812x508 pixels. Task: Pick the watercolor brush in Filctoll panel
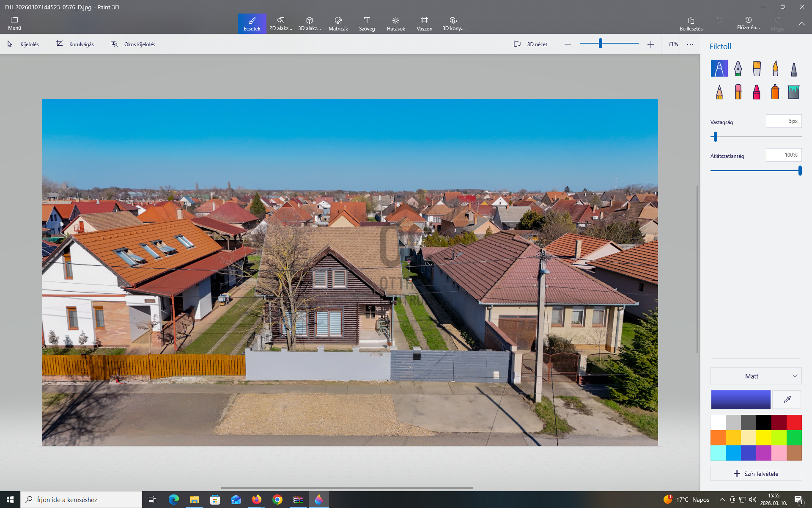point(775,68)
